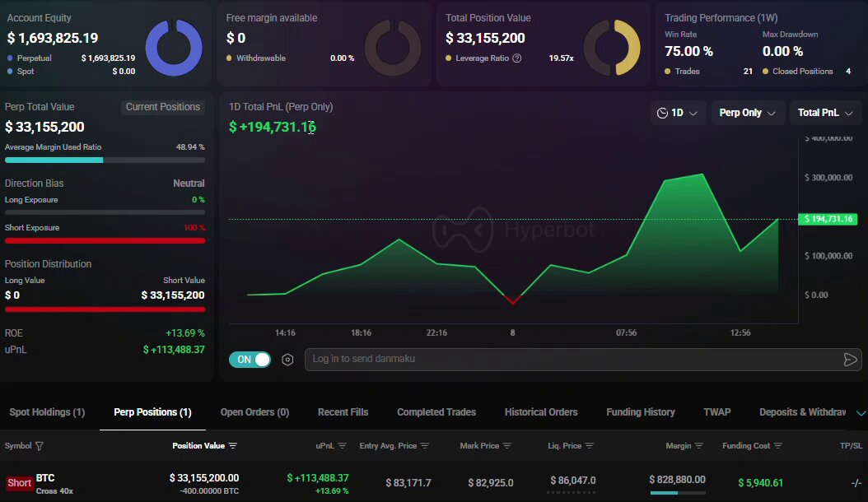Click the BTC margin value $828,880.00
The height and width of the screenshot is (502, 868).
pyautogui.click(x=677, y=480)
